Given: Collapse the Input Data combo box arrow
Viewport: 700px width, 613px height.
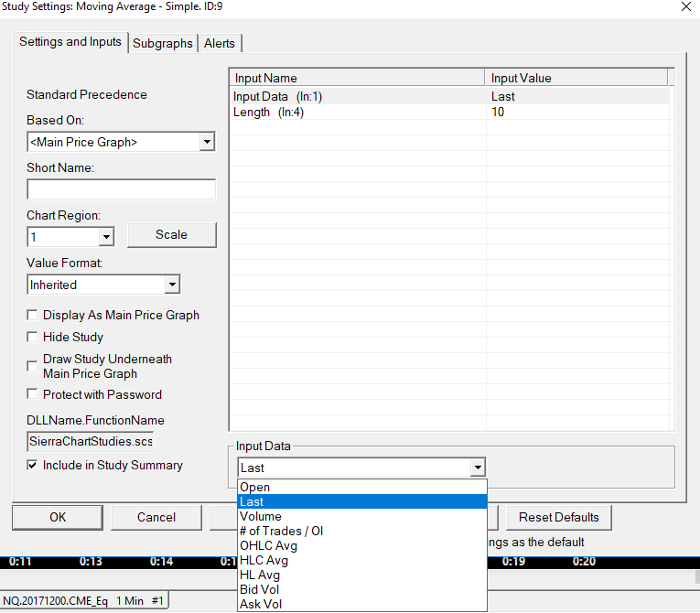Looking at the screenshot, I should tap(478, 468).
